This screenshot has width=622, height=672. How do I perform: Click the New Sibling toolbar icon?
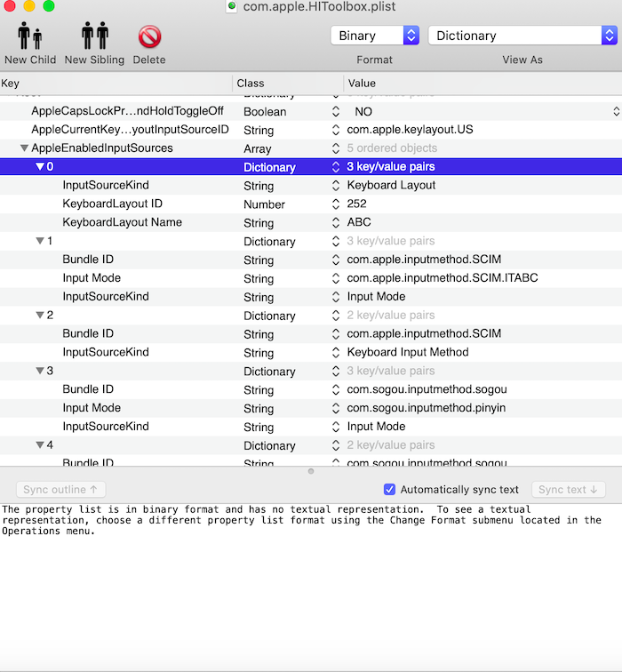95,36
